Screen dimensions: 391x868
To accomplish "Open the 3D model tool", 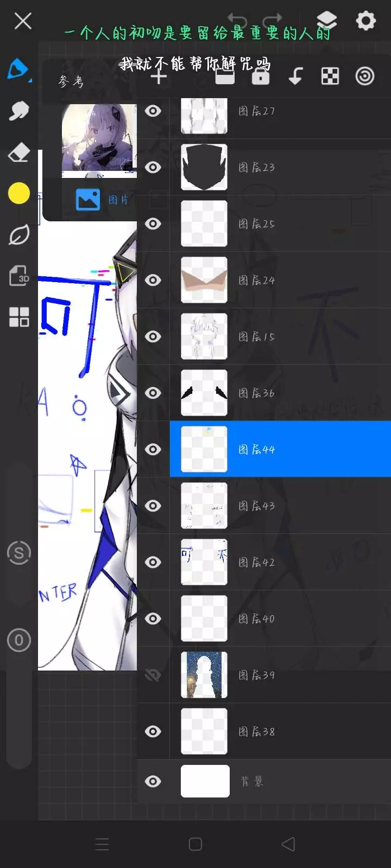I will (19, 276).
